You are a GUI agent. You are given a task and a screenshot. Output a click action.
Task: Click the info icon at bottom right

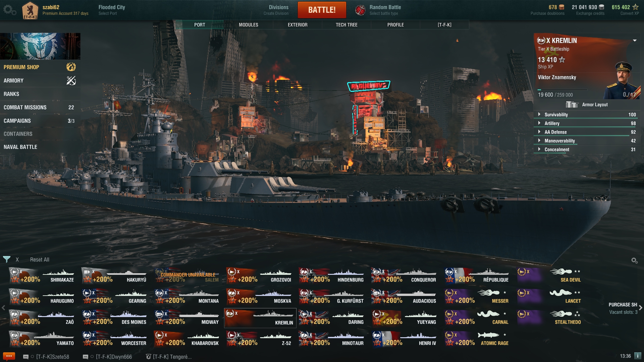[638, 356]
